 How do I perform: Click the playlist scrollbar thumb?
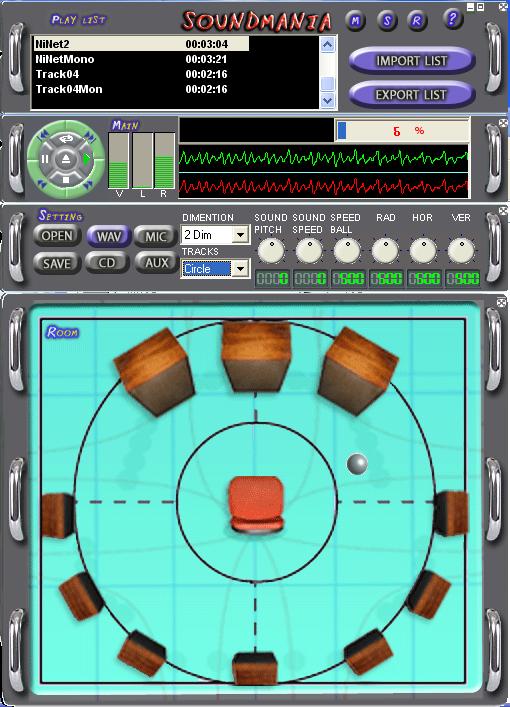(x=327, y=84)
